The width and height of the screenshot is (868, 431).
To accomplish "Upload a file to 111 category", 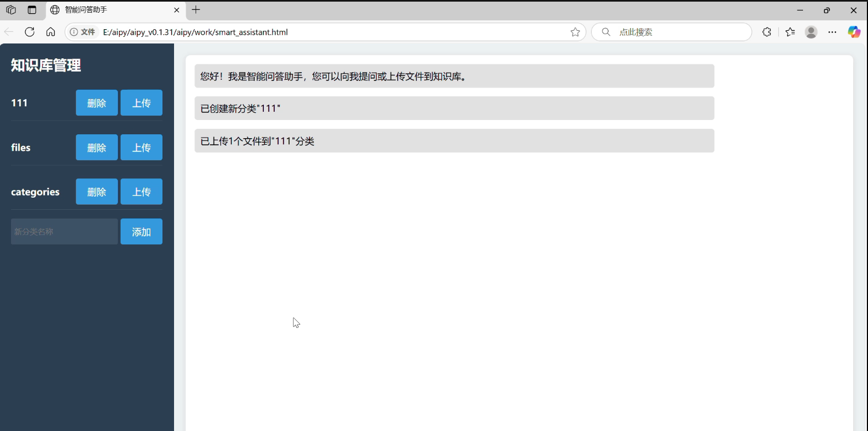I will [142, 103].
